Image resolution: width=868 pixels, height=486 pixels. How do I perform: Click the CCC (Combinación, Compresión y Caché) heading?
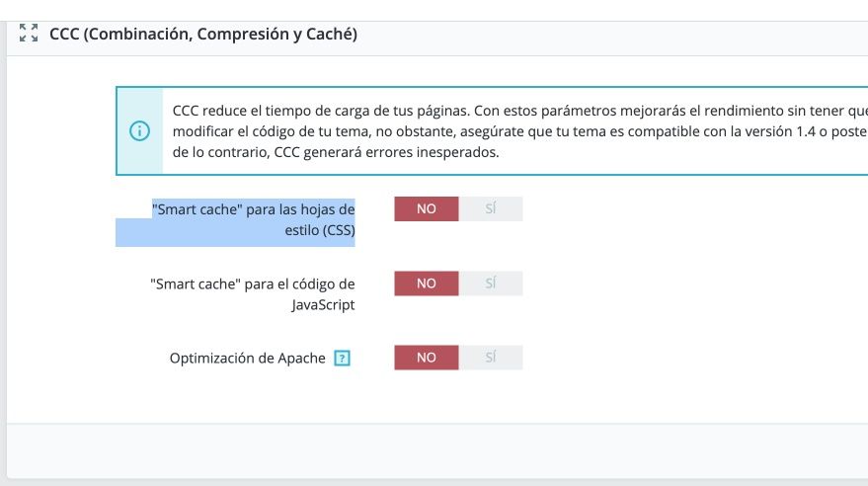click(203, 34)
